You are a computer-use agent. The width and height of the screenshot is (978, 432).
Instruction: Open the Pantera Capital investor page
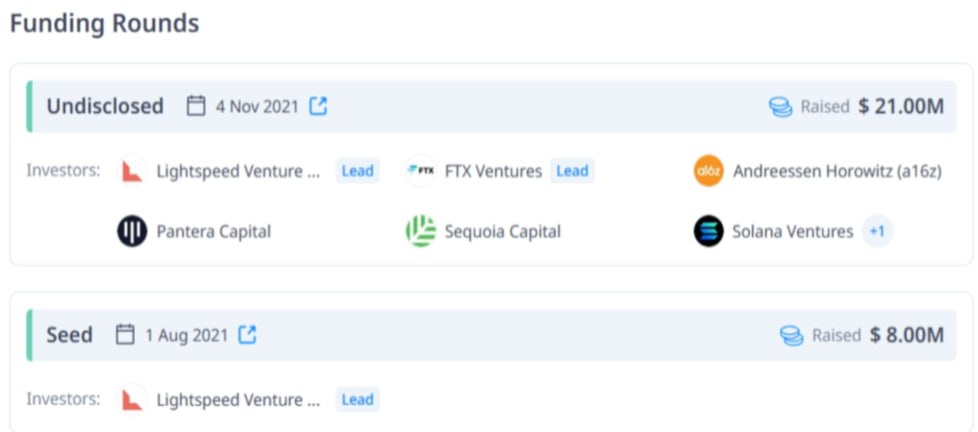pos(213,232)
